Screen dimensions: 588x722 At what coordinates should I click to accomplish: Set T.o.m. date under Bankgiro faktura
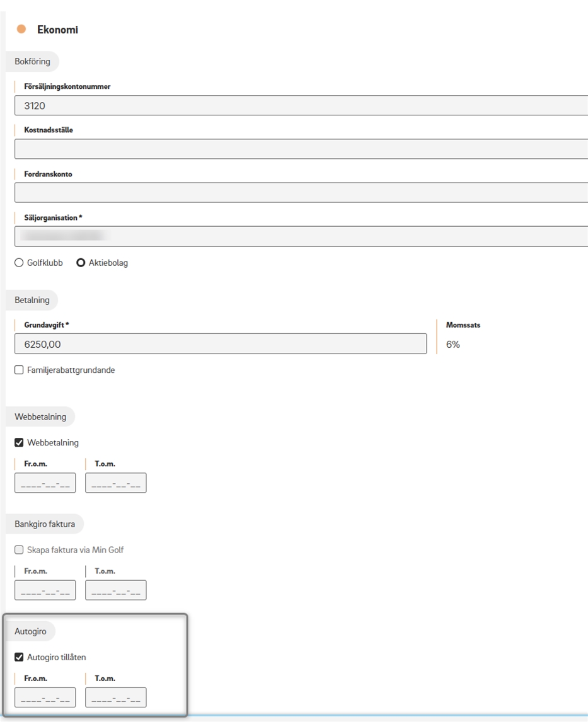[x=116, y=590]
